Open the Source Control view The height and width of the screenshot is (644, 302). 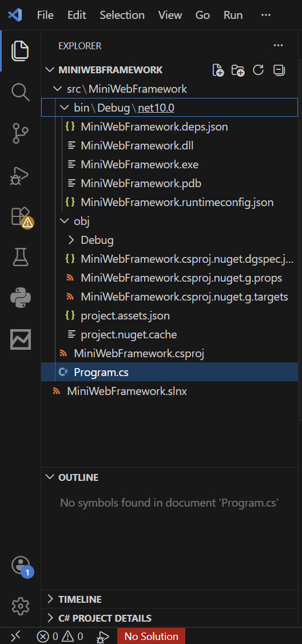[x=21, y=134]
